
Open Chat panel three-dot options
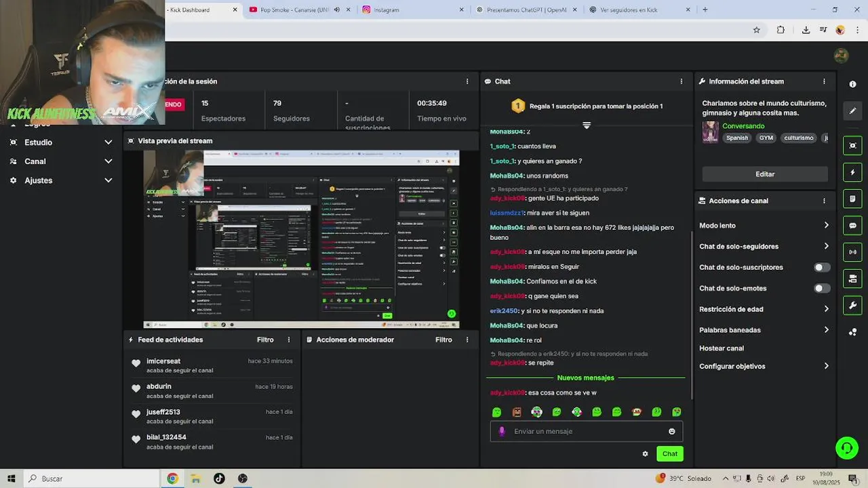point(682,81)
